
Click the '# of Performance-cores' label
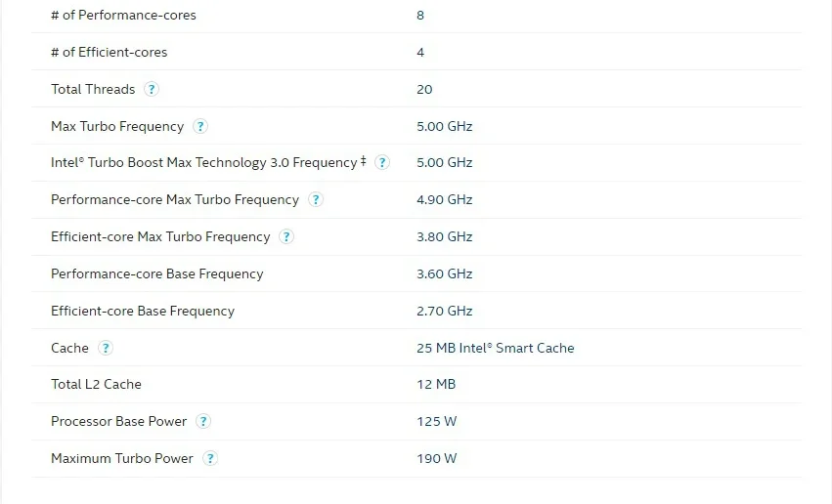pos(123,16)
